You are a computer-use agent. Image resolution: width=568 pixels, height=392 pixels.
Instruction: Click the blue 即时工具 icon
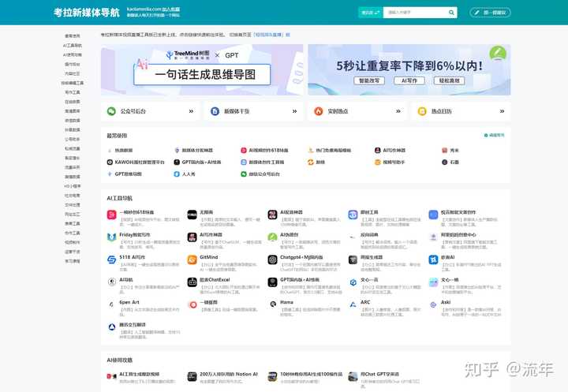(x=353, y=215)
